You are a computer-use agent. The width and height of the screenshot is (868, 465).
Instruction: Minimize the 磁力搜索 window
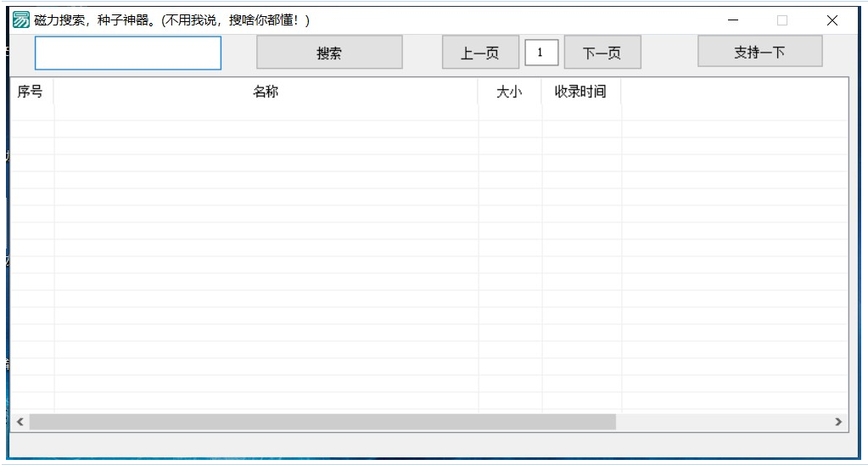tap(733, 20)
